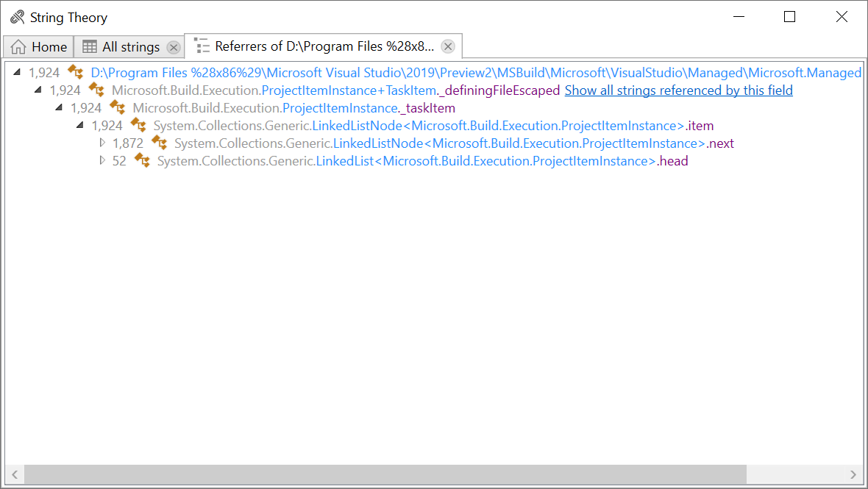
Task: Click referrer icon on .next row
Action: tap(160, 143)
